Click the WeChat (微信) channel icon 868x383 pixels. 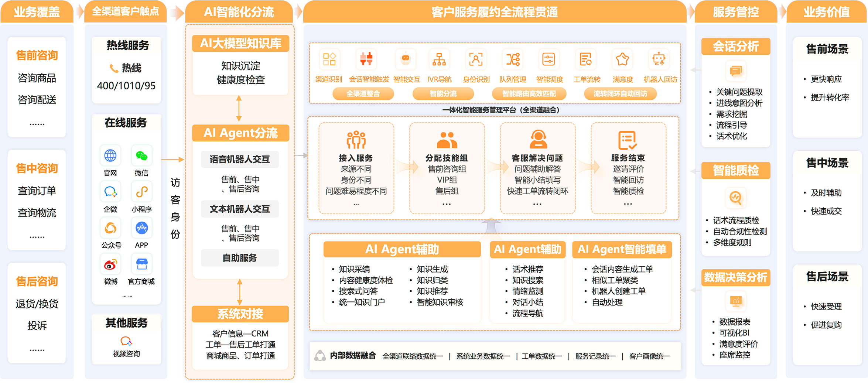[x=141, y=156]
